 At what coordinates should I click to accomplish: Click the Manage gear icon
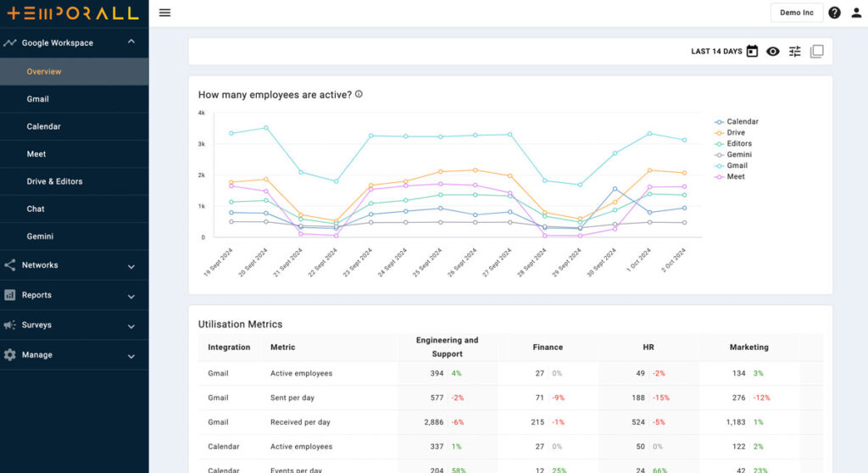click(10, 354)
